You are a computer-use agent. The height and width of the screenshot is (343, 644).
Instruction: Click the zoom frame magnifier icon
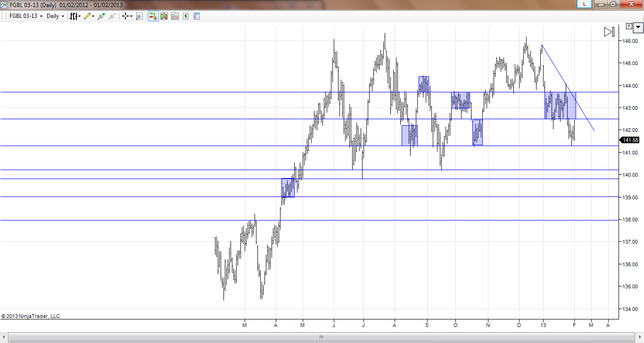pyautogui.click(x=139, y=16)
